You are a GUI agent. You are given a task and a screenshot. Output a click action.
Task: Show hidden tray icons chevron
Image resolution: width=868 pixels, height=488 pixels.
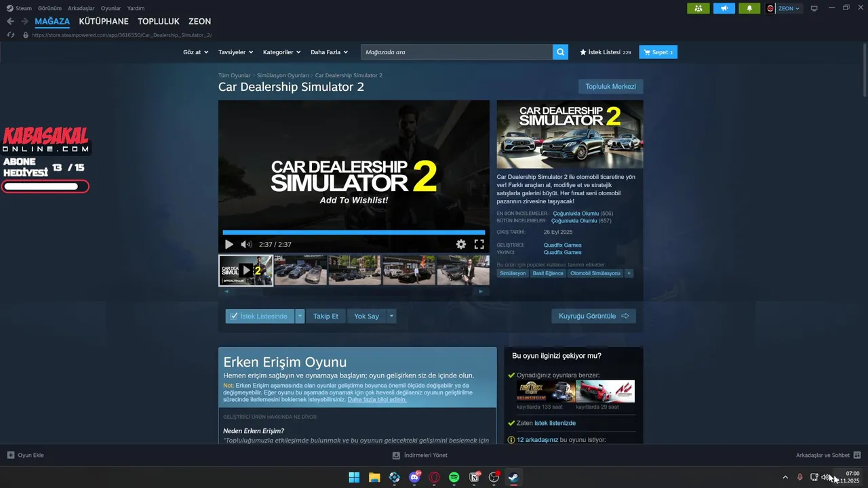(785, 477)
